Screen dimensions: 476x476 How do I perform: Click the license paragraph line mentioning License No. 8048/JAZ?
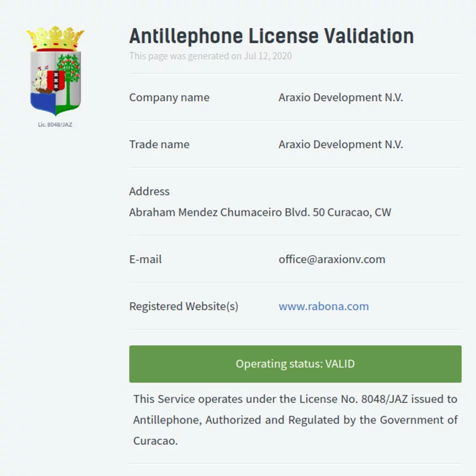click(295, 399)
